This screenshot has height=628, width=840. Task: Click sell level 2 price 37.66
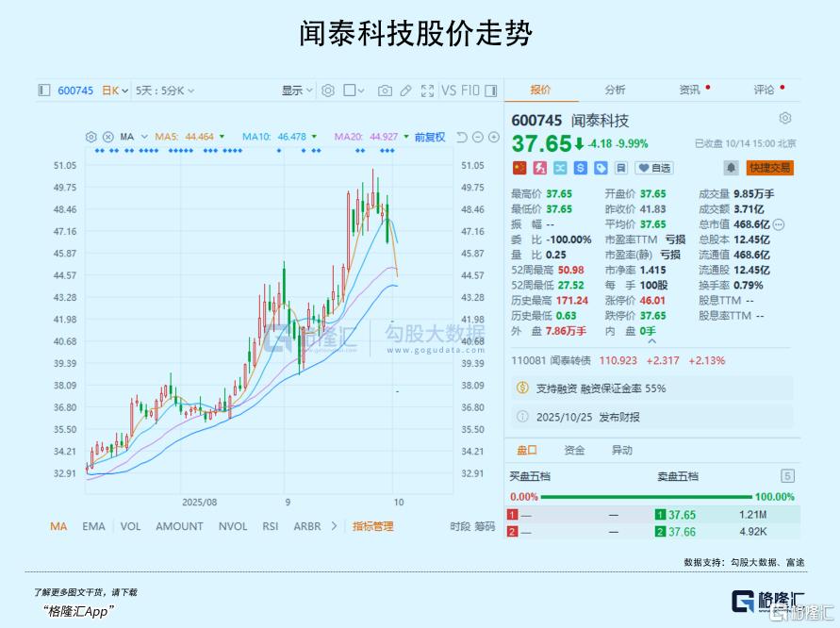(682, 532)
